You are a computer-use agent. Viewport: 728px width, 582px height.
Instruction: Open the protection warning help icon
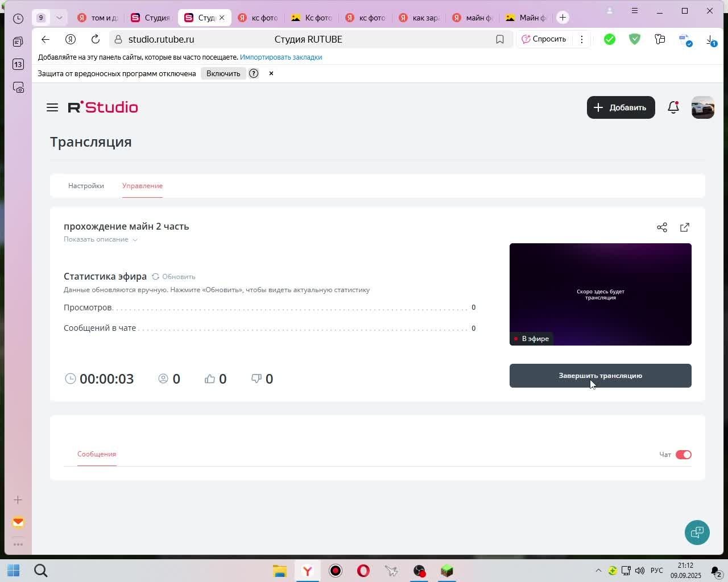pos(254,73)
